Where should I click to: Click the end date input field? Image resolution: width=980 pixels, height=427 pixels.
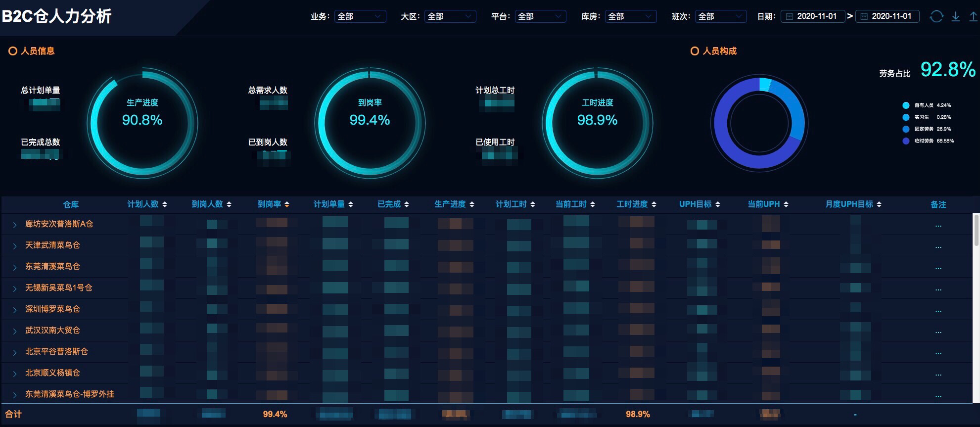(891, 16)
